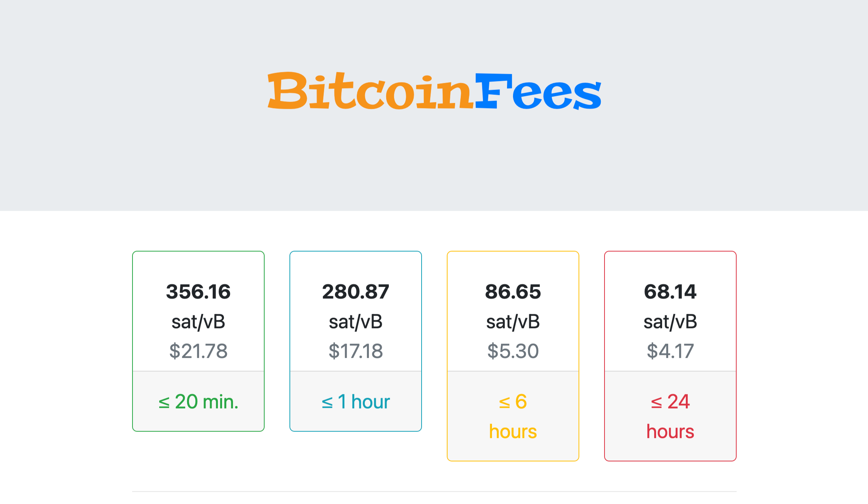Click the ≤ 20 min. footer
Image resolution: width=868 pixels, height=504 pixels.
198,401
